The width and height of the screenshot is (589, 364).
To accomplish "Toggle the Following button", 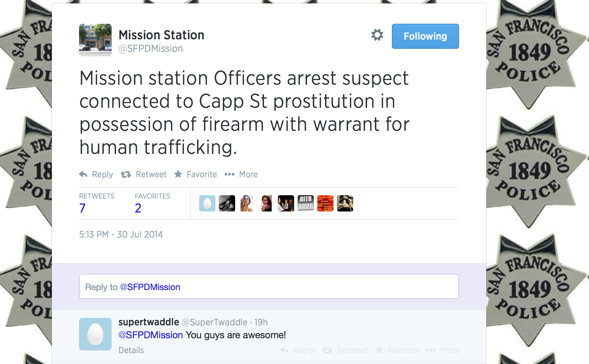I will coord(425,36).
